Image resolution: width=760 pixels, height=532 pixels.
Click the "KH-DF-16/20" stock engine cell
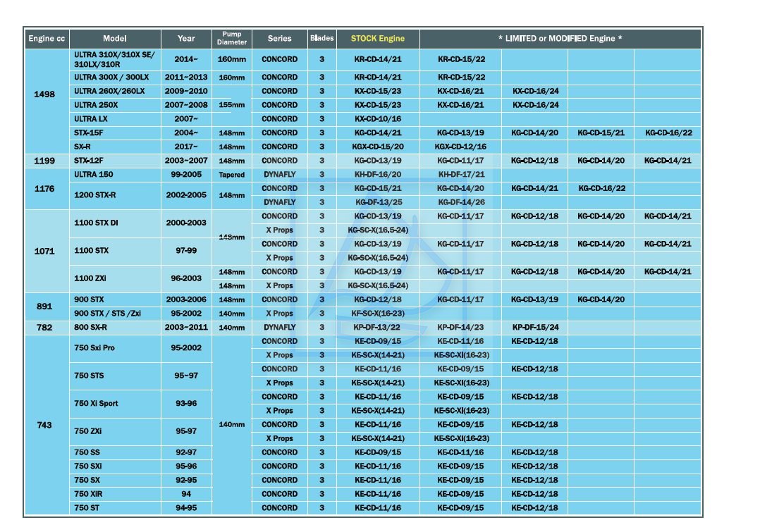[378, 175]
